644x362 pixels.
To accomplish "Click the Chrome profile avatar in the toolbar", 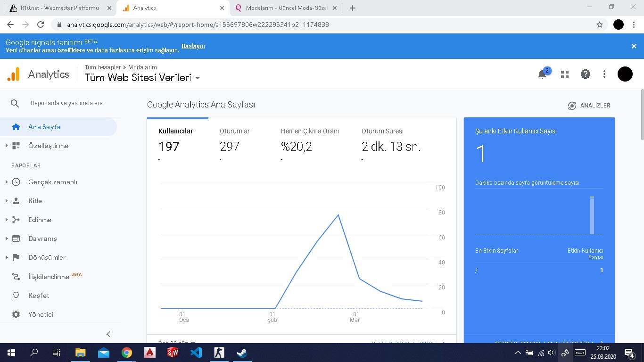I will [619, 25].
